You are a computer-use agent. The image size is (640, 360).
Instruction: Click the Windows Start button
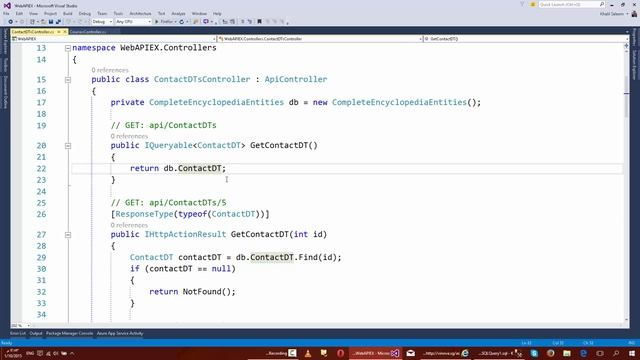632,353
